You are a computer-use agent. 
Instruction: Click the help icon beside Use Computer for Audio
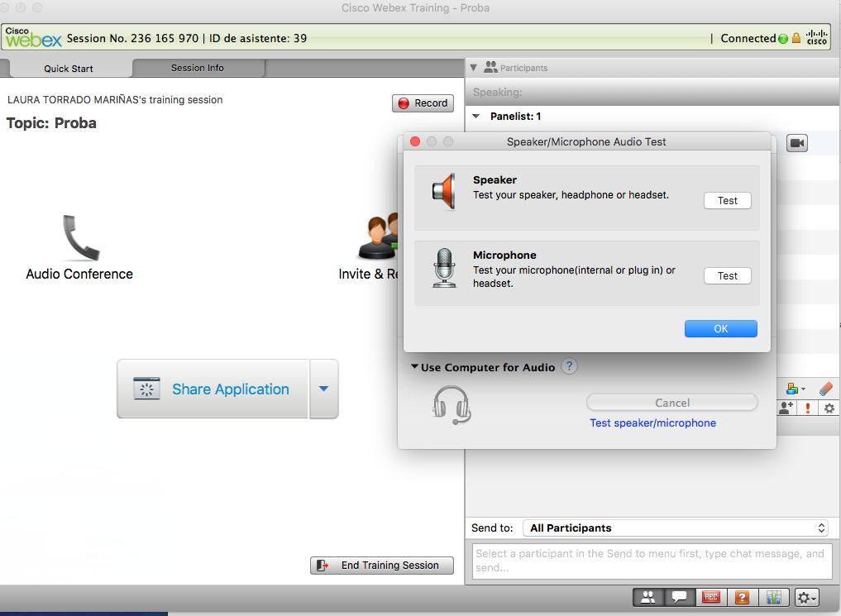(x=569, y=366)
